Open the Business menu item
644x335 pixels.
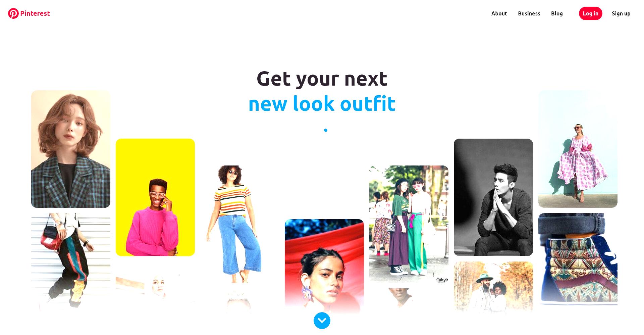point(529,13)
